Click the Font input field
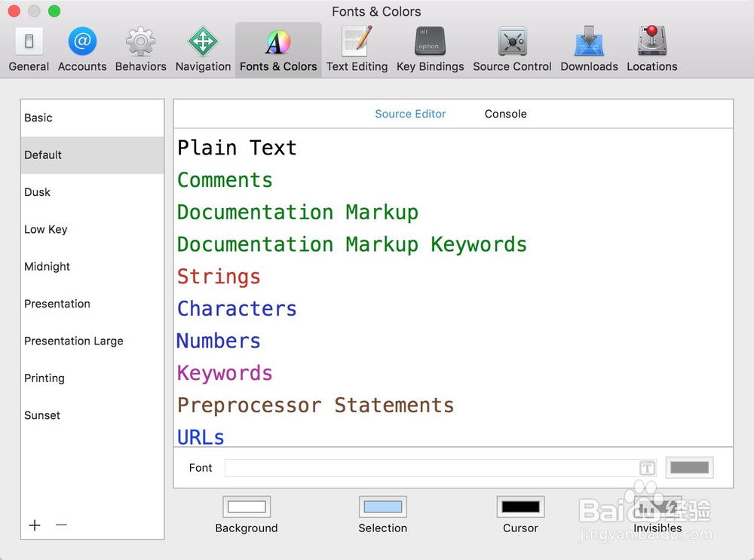 (x=440, y=468)
